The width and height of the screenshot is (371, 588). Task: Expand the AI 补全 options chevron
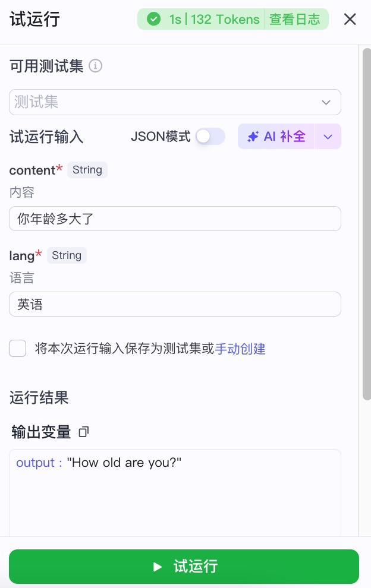[x=328, y=136]
